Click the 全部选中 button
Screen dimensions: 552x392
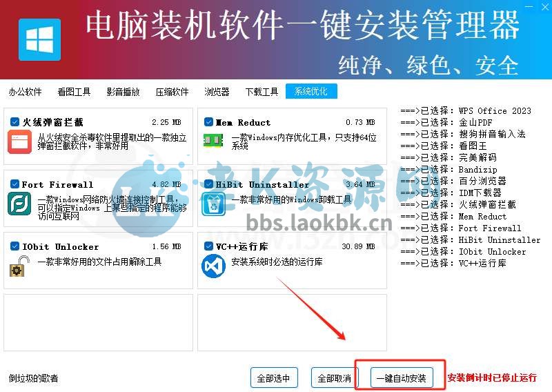(x=274, y=378)
